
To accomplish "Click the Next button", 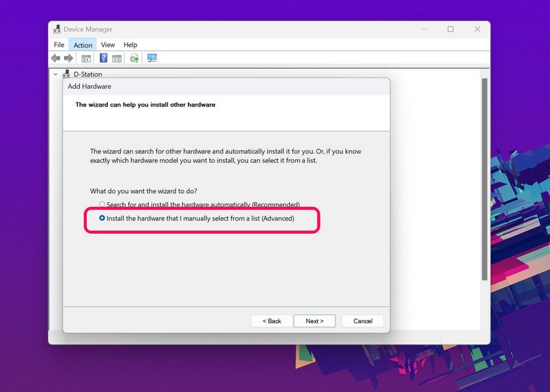I will coord(315,320).
